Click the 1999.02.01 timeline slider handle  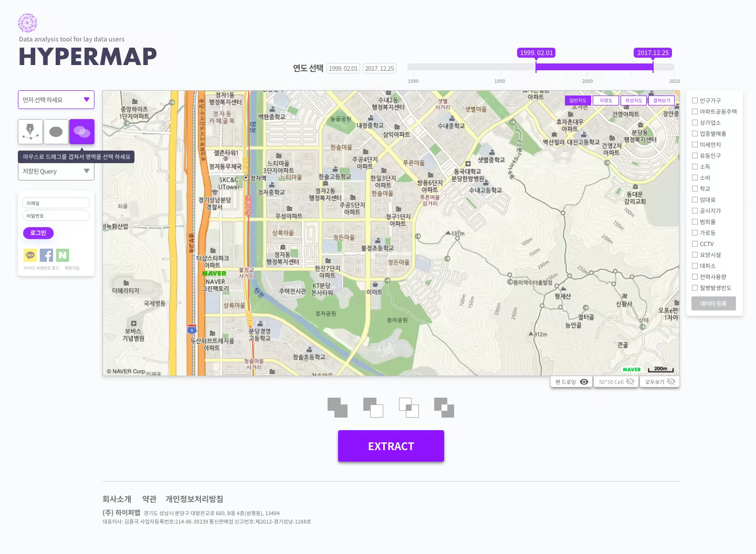[536, 67]
